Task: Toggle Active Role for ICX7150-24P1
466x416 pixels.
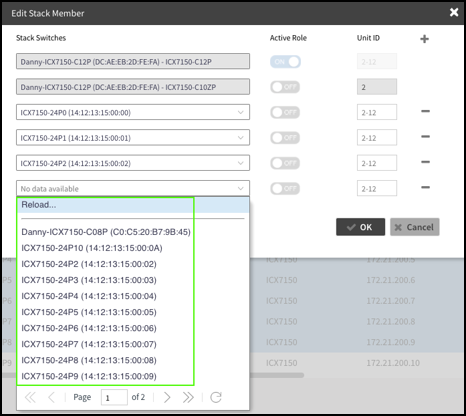Action: pos(285,138)
